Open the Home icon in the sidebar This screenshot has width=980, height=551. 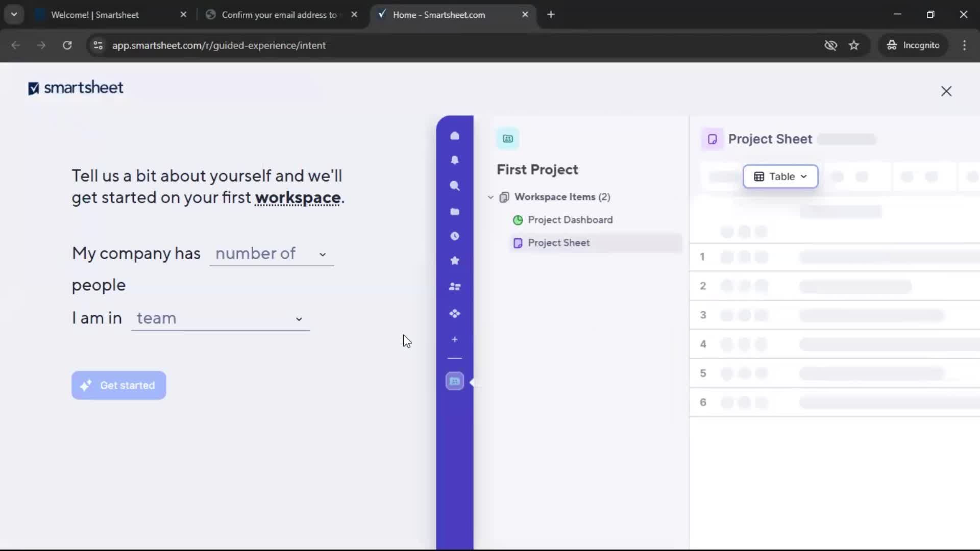455,135
